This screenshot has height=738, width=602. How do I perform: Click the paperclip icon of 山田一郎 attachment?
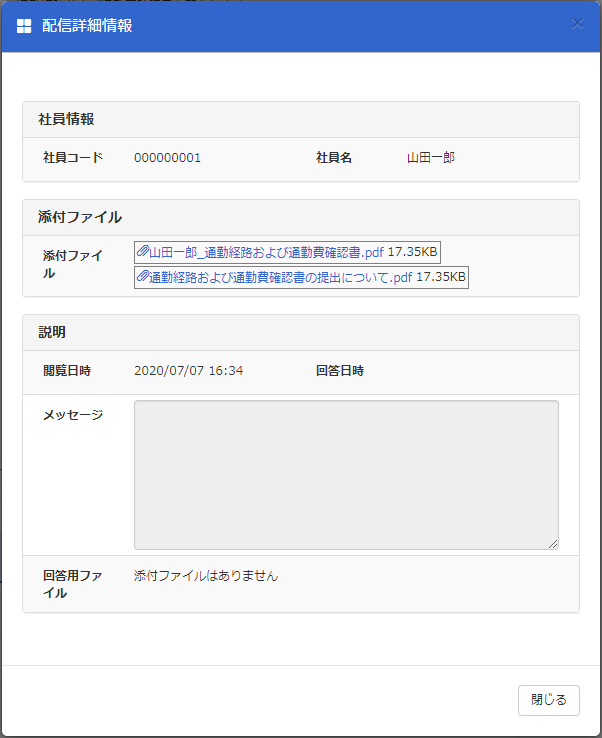[143, 252]
